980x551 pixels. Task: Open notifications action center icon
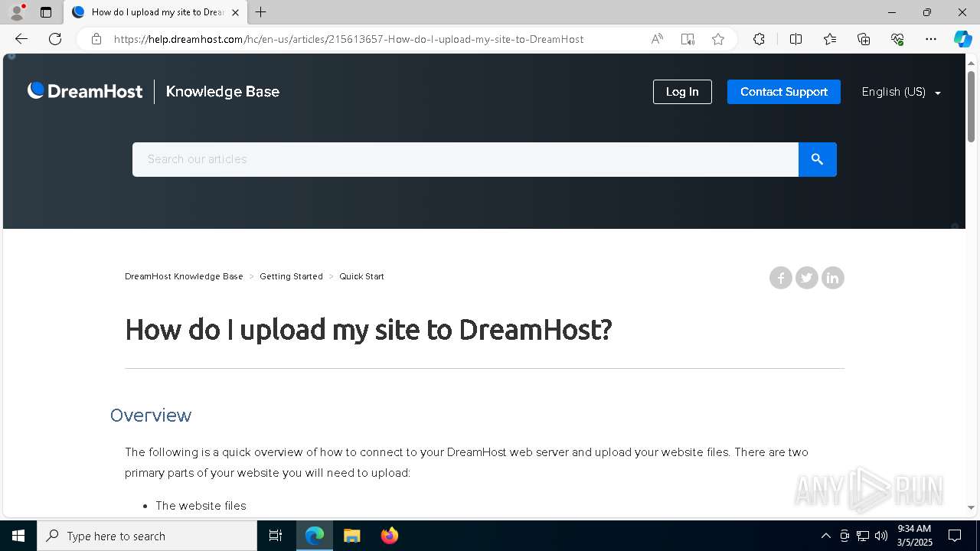(x=955, y=536)
